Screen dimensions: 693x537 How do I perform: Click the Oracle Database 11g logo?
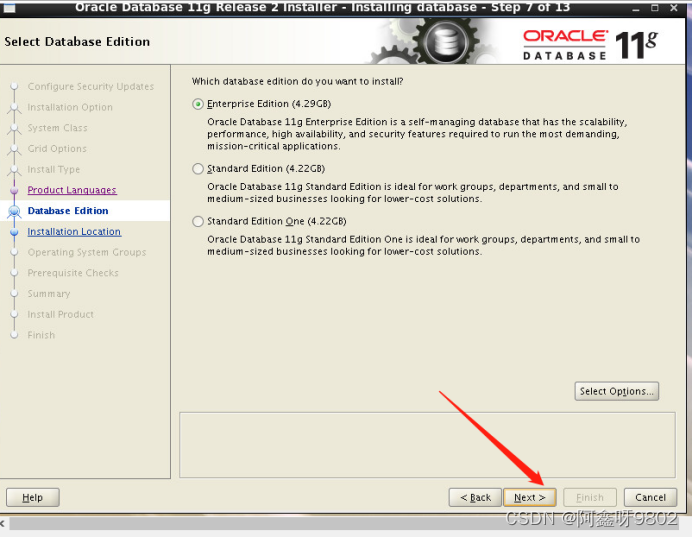point(590,45)
